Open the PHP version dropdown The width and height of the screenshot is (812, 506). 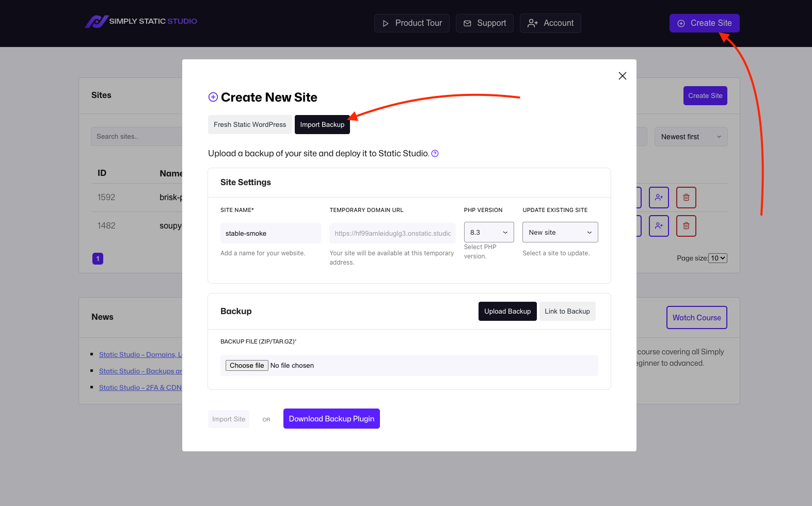[489, 233]
